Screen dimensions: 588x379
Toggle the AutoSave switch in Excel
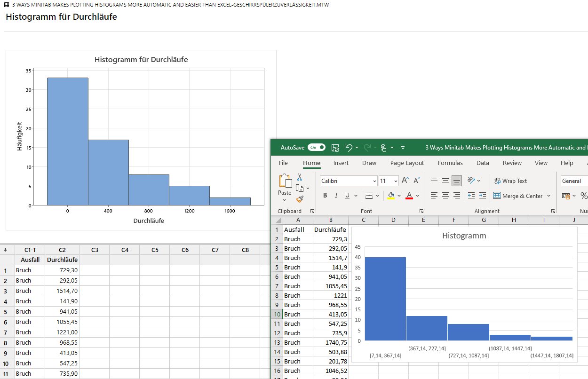point(317,147)
